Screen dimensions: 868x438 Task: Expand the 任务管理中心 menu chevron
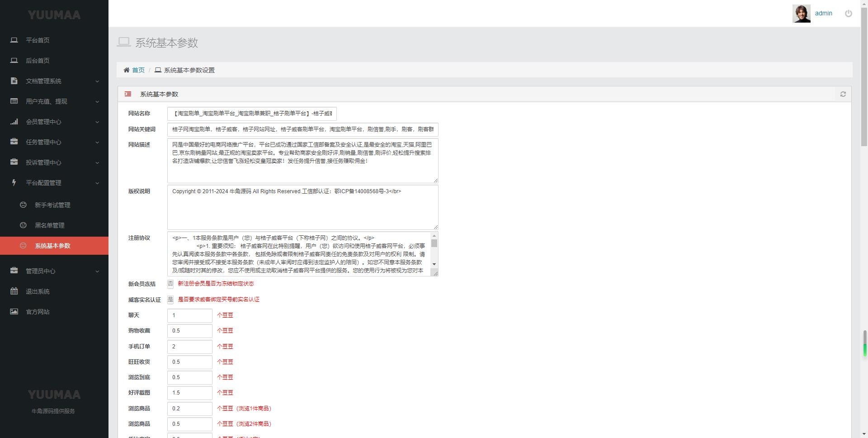pyautogui.click(x=97, y=143)
